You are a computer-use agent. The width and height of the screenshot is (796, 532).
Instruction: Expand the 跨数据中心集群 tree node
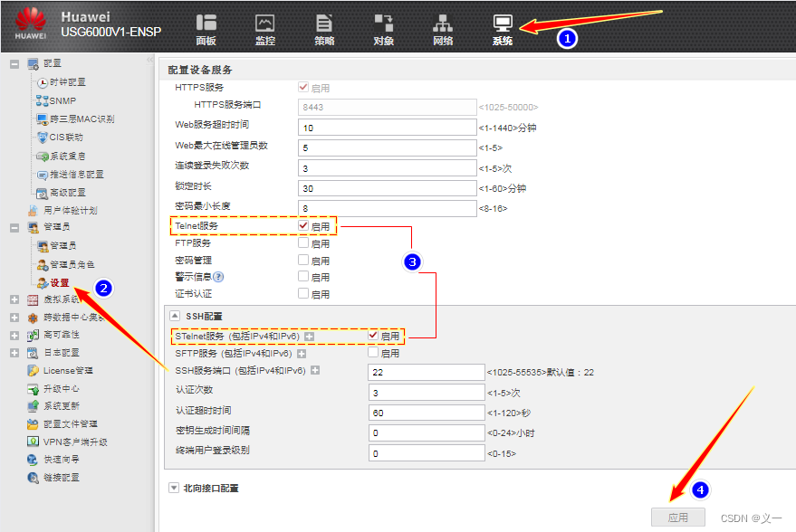point(14,318)
